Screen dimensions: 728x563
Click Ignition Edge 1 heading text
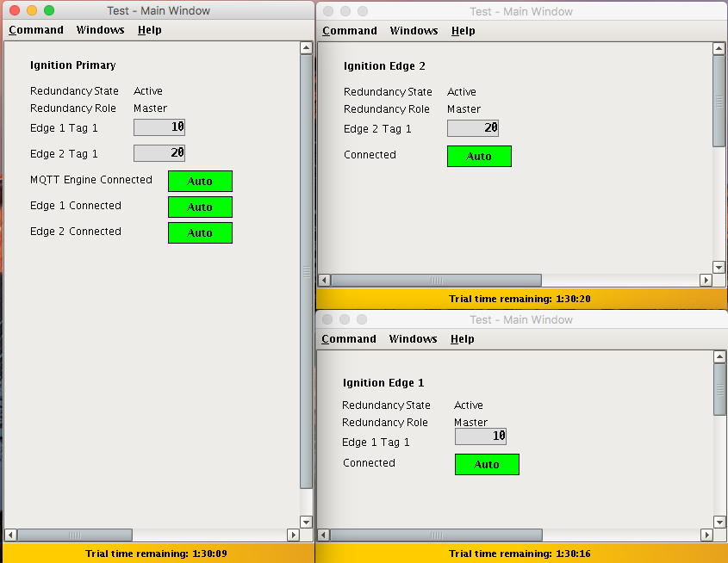pyautogui.click(x=383, y=383)
